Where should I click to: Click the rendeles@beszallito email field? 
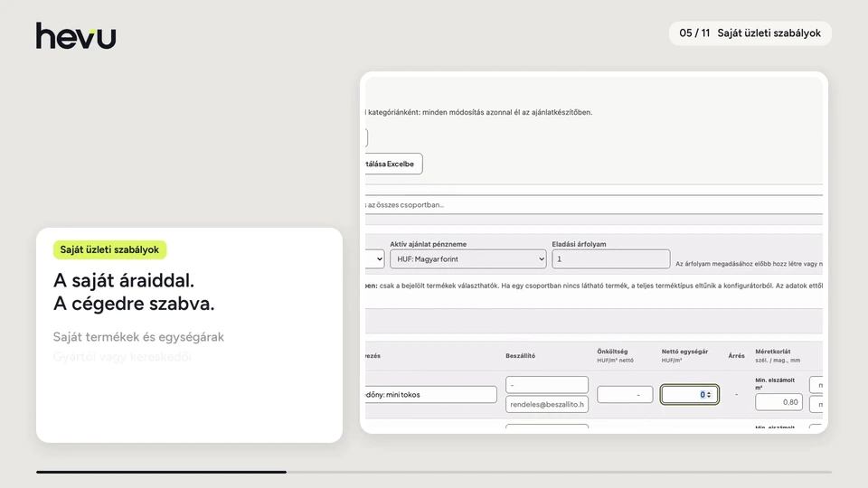coord(546,405)
